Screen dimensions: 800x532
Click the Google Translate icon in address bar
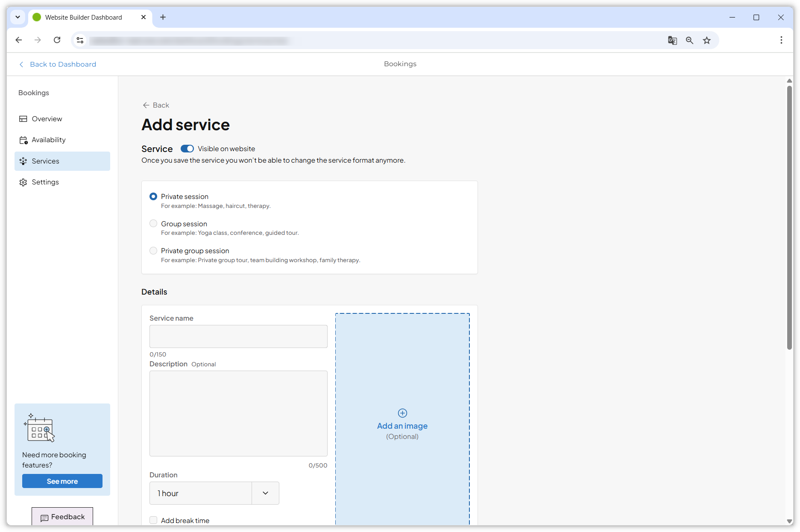672,40
